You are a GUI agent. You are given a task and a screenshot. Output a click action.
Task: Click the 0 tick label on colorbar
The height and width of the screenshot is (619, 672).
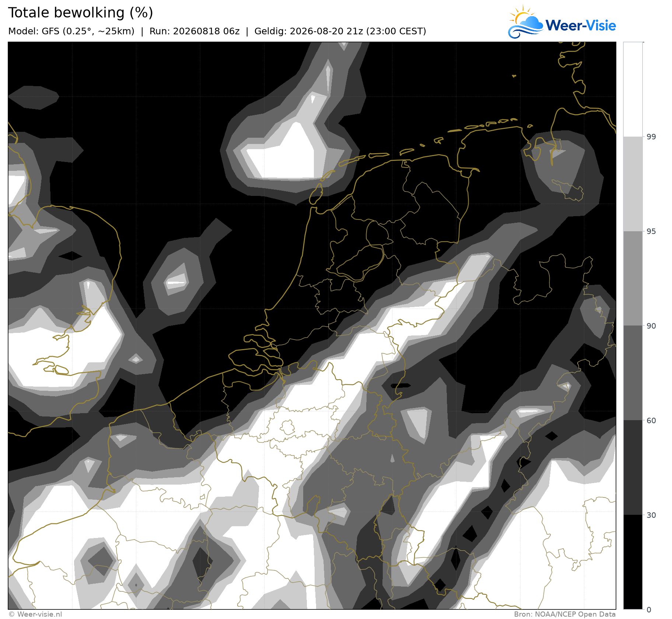point(649,610)
